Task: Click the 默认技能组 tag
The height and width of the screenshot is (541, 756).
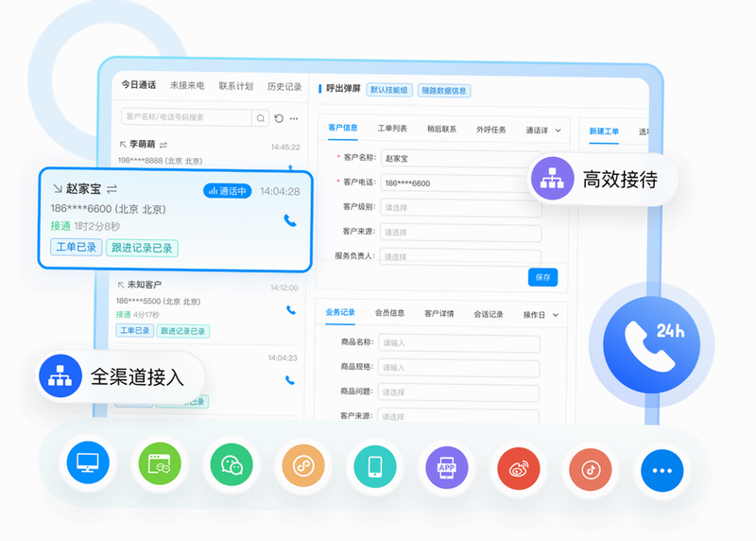Action: pos(389,90)
